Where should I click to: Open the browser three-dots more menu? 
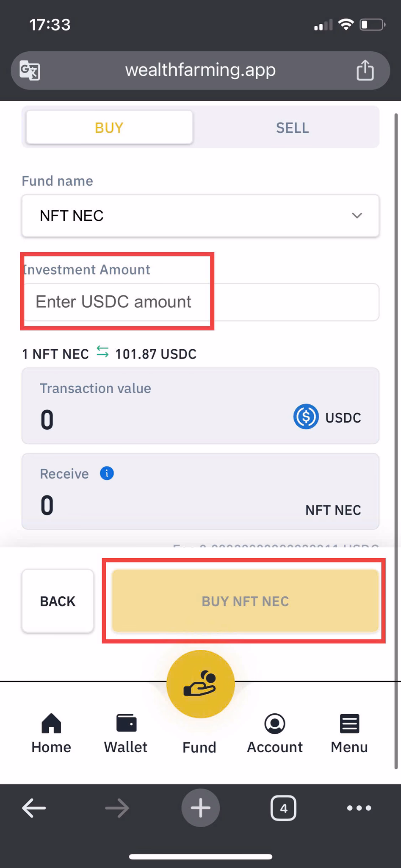coord(359,808)
